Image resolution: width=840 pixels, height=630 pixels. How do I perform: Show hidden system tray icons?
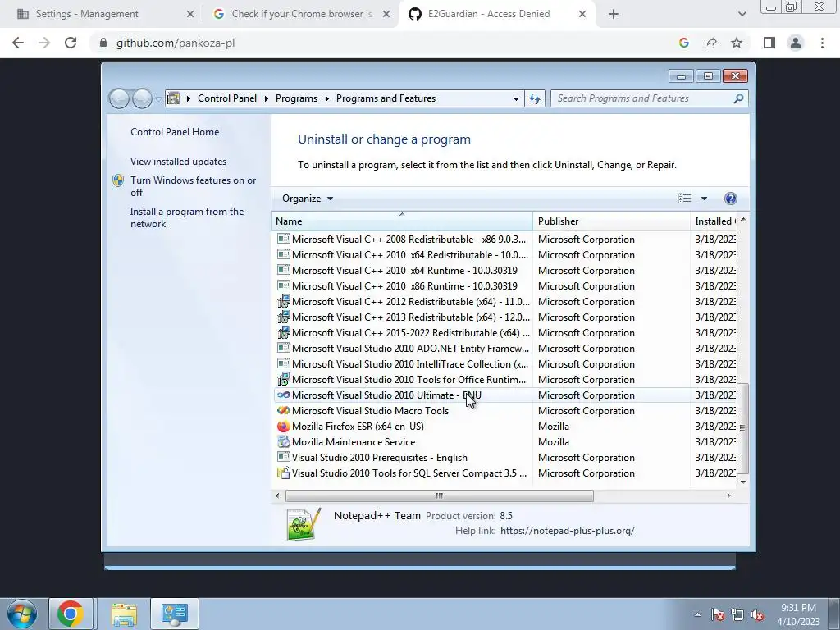[697, 614]
